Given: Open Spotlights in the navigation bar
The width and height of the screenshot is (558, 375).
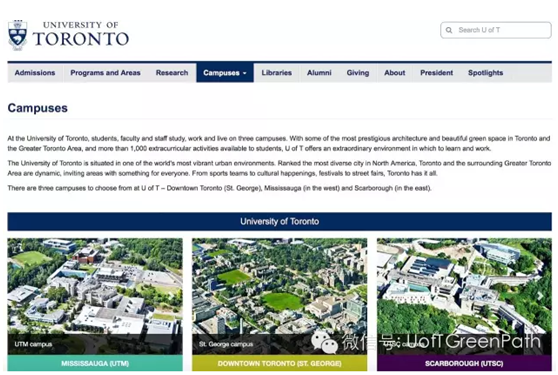Looking at the screenshot, I should click(x=485, y=73).
